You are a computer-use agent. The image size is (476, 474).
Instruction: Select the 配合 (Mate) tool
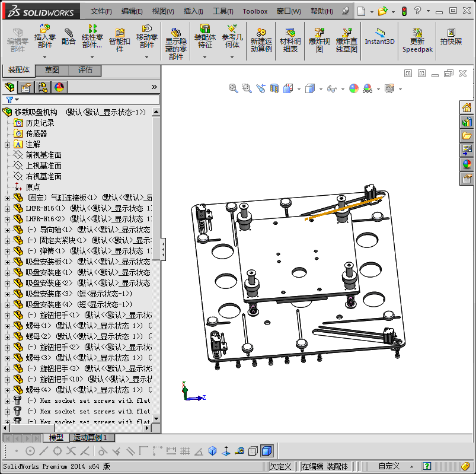[68, 36]
